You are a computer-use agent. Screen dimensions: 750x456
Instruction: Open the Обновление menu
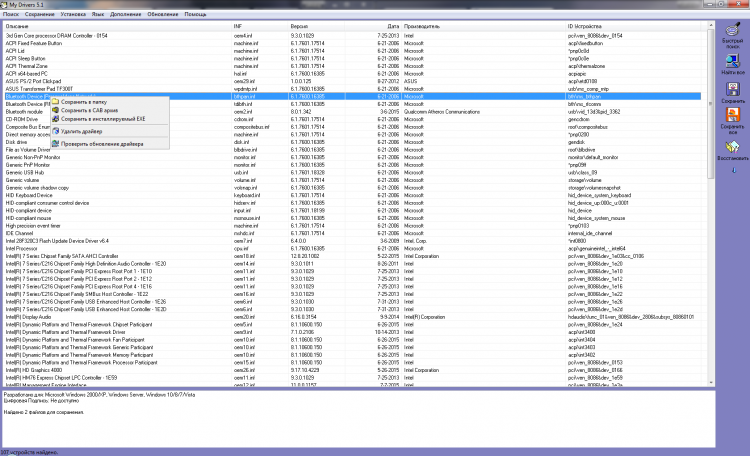(163, 14)
